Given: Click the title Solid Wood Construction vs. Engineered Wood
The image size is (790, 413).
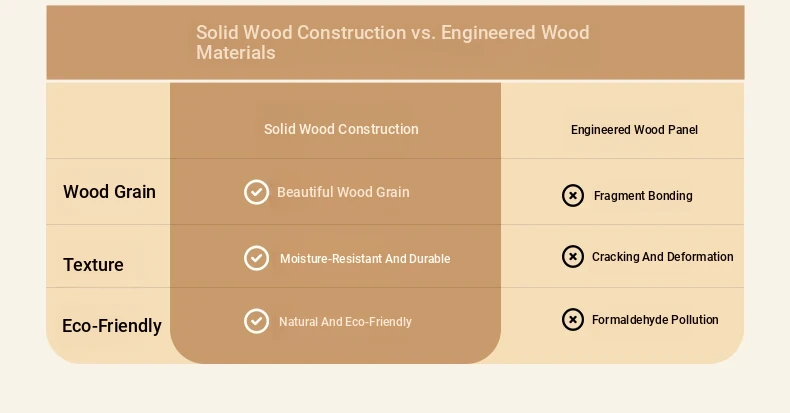Looking at the screenshot, I should (x=392, y=33).
